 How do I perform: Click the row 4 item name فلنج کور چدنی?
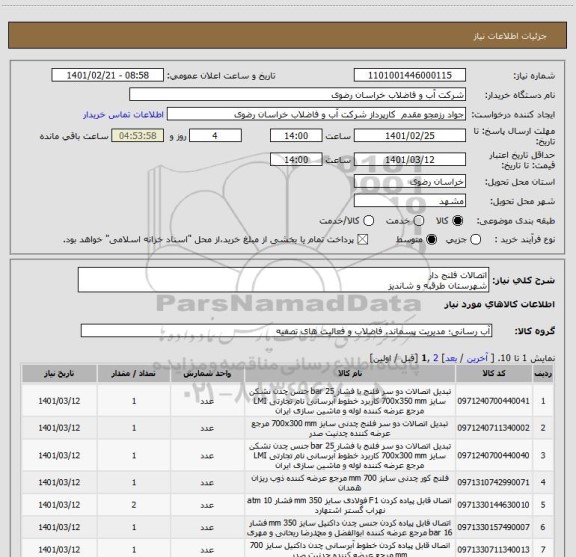click(x=350, y=483)
